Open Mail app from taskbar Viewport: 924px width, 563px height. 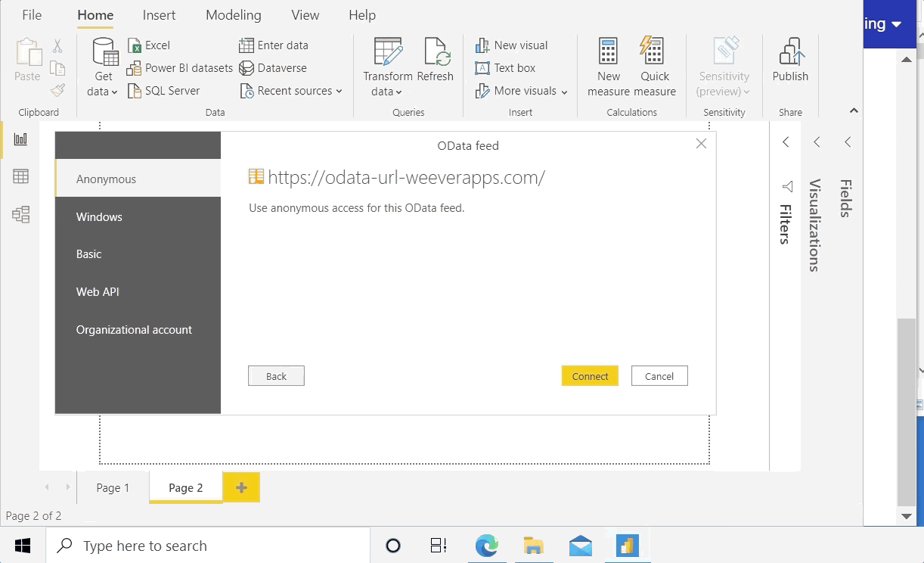[581, 546]
